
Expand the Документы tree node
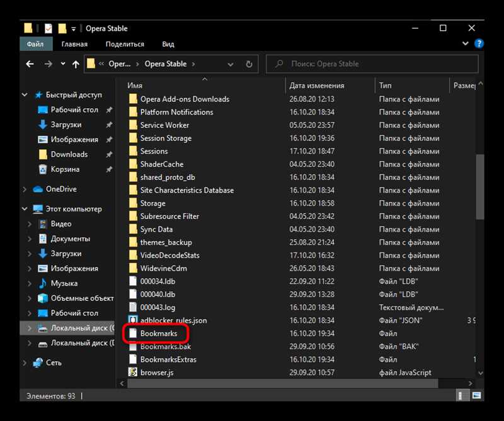(x=30, y=239)
